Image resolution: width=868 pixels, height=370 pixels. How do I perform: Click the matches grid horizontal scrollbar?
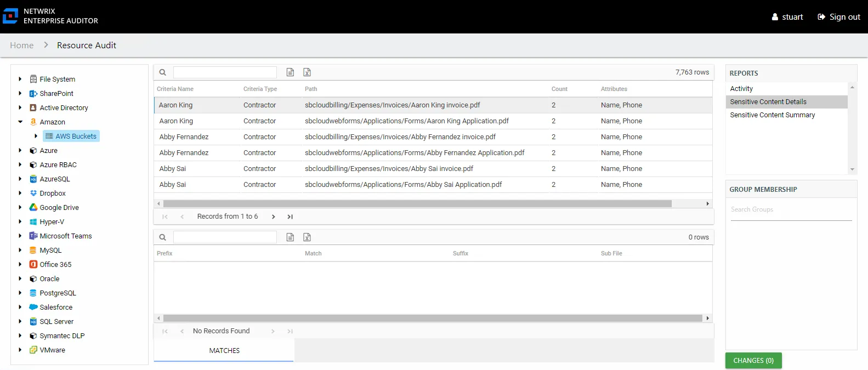click(433, 318)
